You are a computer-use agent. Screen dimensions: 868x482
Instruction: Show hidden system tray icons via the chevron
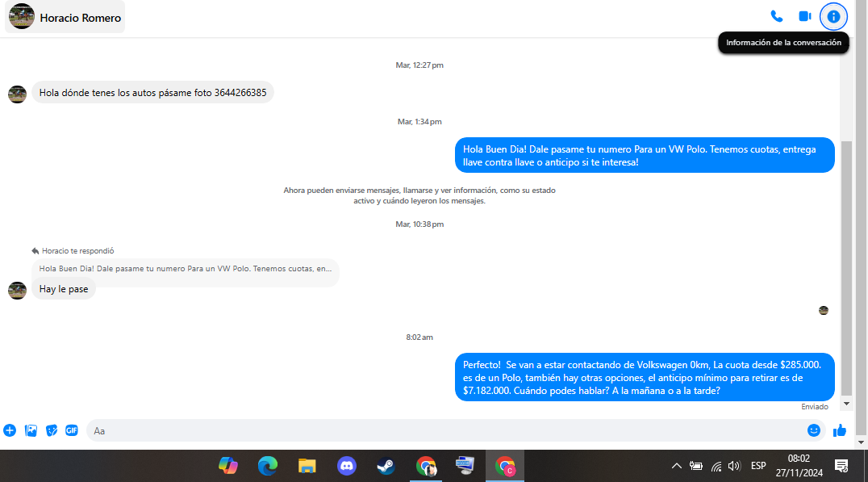pos(677,466)
